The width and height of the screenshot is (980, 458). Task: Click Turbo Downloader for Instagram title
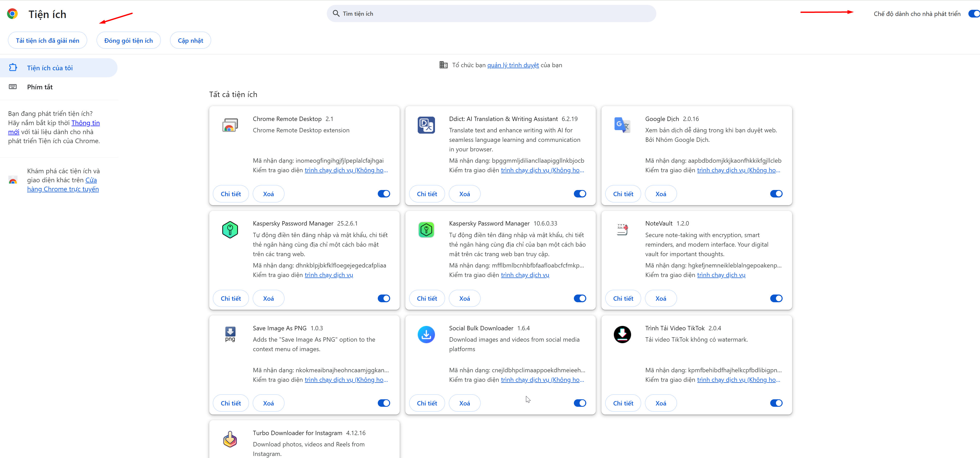(x=297, y=433)
